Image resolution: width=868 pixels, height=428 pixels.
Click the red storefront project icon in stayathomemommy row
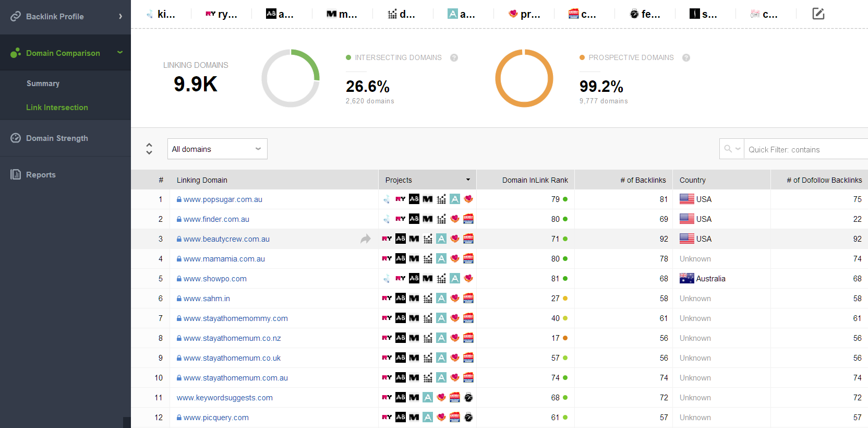point(468,318)
